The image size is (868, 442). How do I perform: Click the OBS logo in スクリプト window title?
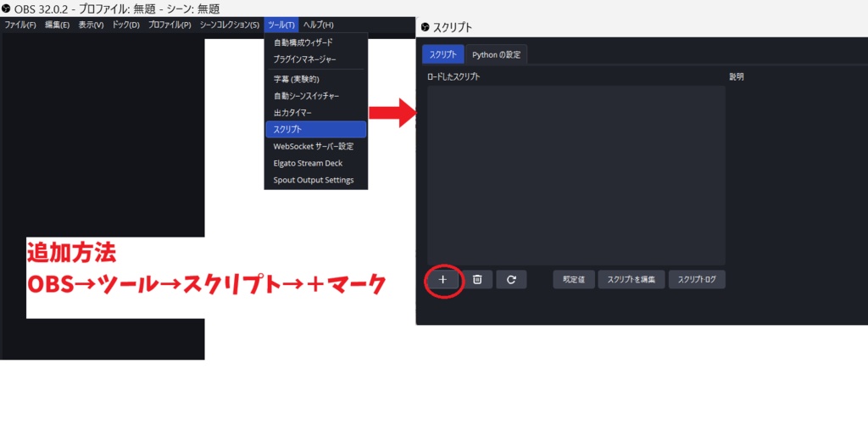tap(426, 27)
